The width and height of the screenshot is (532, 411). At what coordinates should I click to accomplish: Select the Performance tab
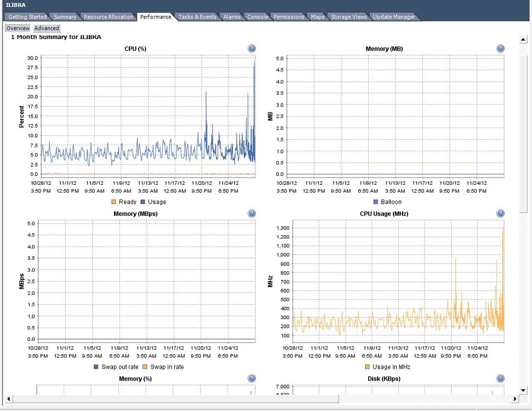coord(156,16)
